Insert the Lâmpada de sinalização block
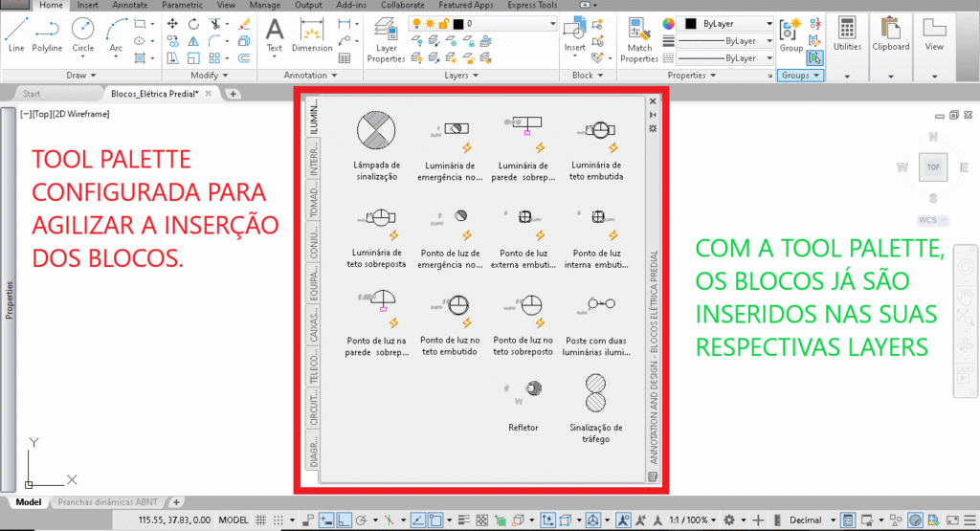 (376, 144)
